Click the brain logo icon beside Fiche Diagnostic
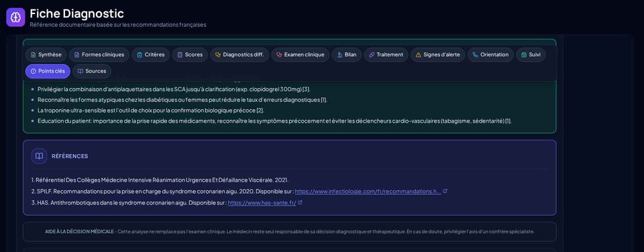This screenshot has width=644, height=252. pos(15,17)
